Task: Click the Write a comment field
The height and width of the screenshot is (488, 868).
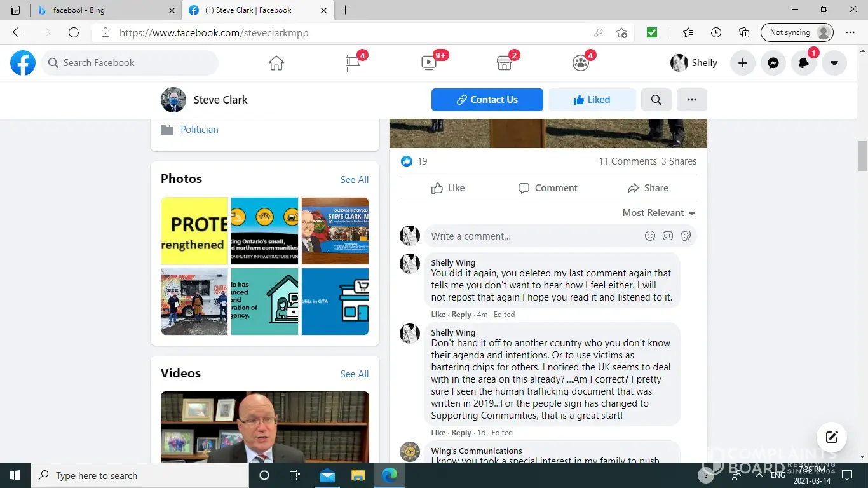Action: pyautogui.click(x=561, y=236)
